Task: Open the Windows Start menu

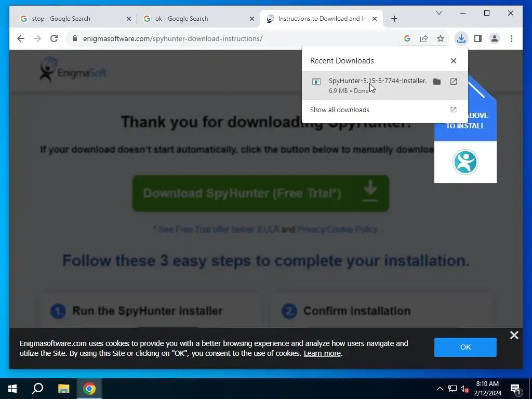Action: click(12, 389)
